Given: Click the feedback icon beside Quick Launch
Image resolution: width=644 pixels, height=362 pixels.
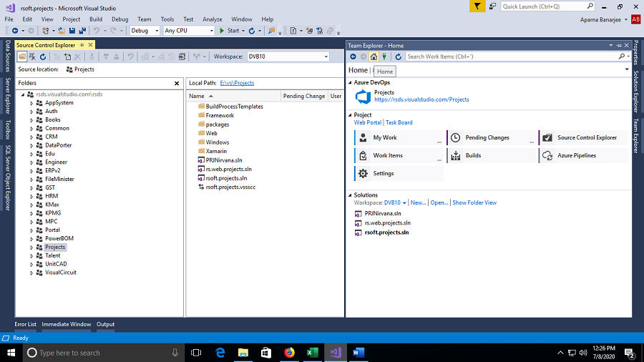Looking at the screenshot, I should click(492, 6).
